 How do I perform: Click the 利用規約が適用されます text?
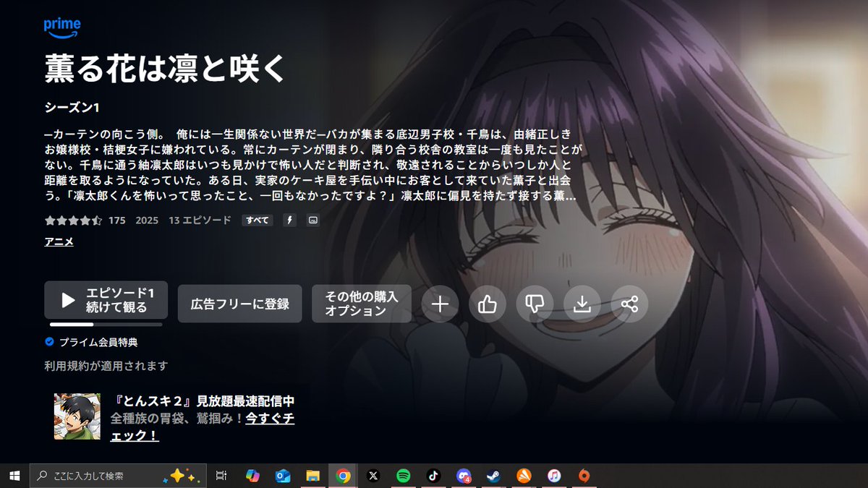coord(106,366)
